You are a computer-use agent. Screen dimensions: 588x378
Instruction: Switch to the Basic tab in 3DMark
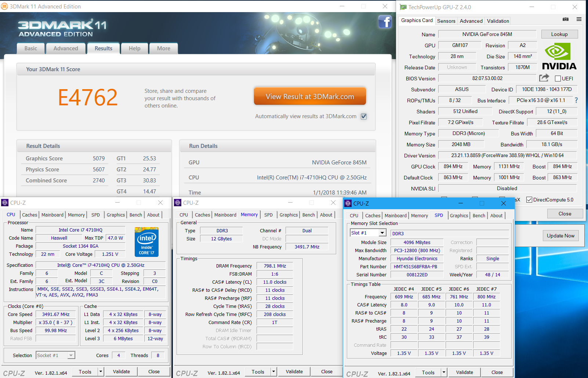click(x=31, y=48)
